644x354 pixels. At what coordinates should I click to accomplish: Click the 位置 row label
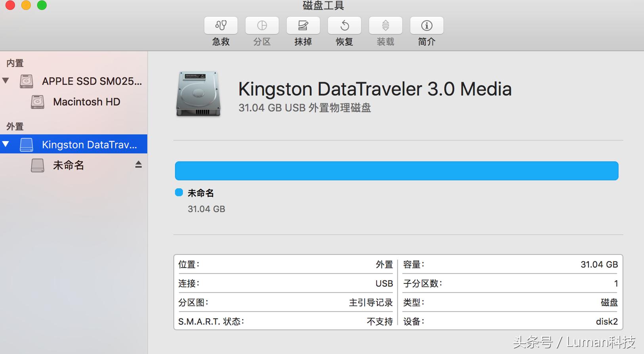point(189,264)
